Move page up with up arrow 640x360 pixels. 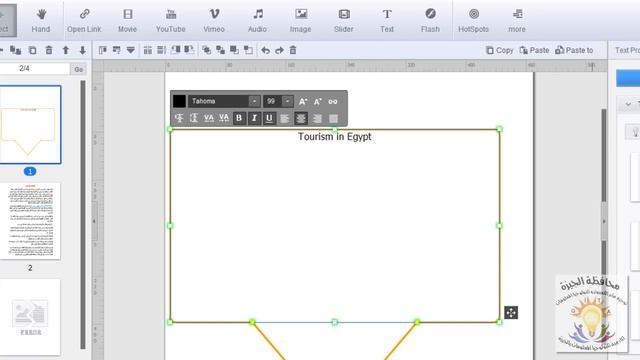pyautogui.click(x=66, y=50)
